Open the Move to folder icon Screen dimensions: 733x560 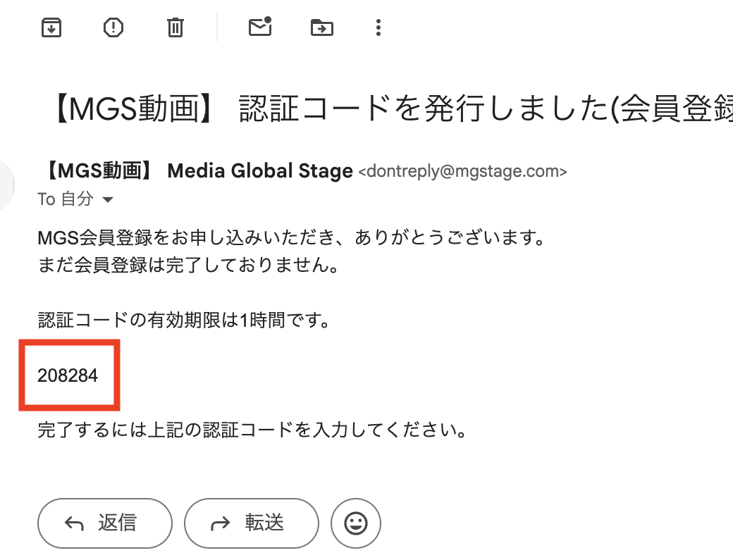click(x=321, y=27)
